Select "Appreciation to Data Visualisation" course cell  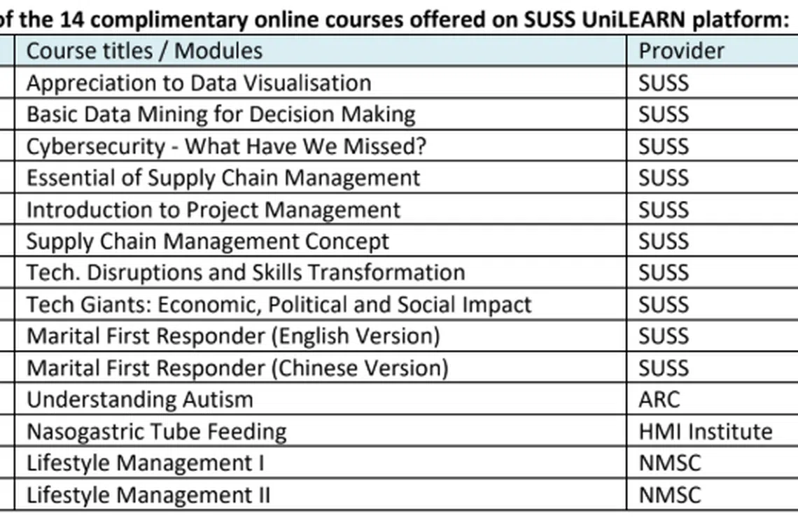pyautogui.click(x=199, y=83)
